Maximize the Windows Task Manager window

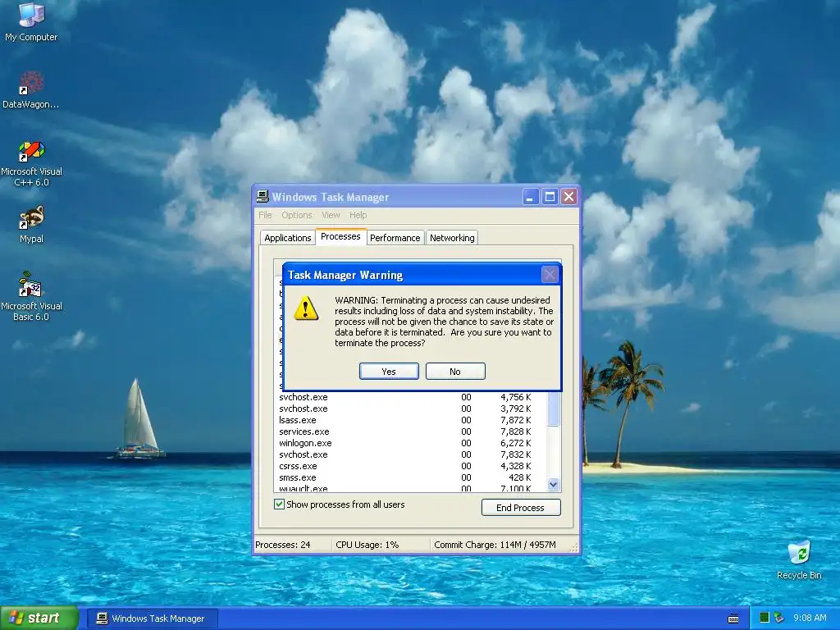pyautogui.click(x=550, y=197)
